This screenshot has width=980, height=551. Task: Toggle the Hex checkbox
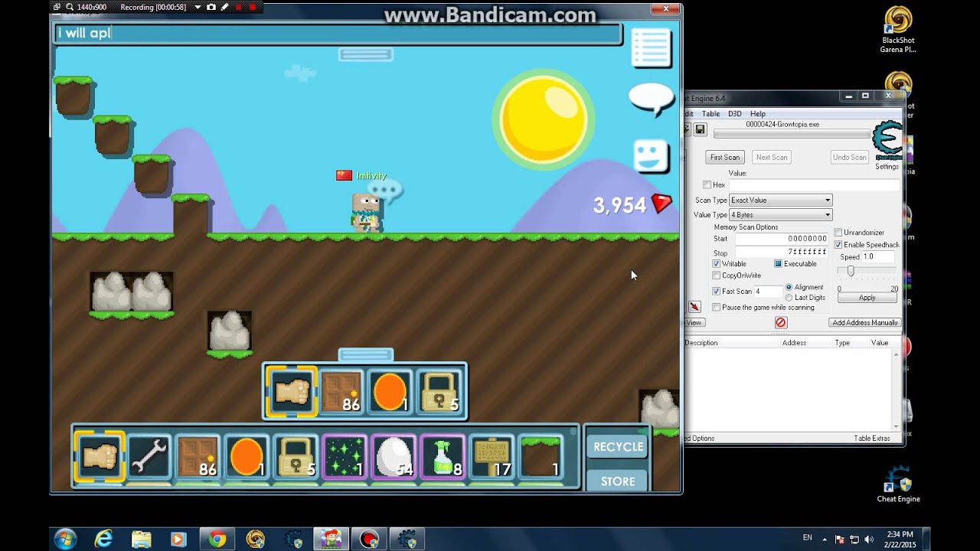(x=707, y=185)
